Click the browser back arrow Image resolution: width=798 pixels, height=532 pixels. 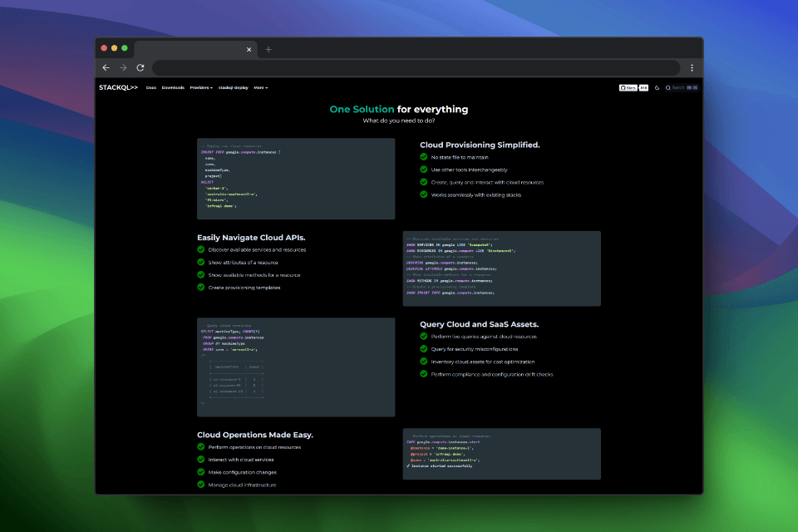(x=106, y=67)
